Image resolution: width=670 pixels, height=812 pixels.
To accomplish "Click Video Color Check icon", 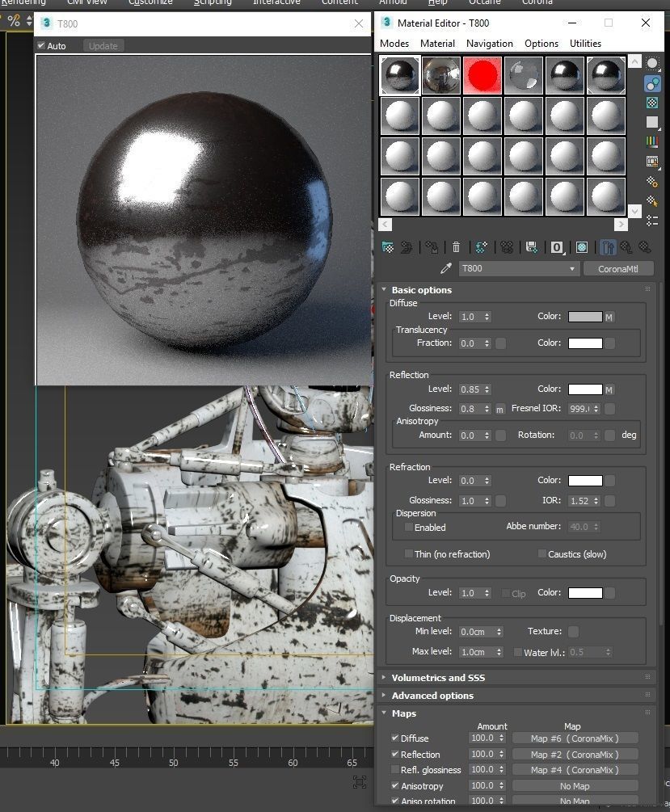I will tap(652, 142).
